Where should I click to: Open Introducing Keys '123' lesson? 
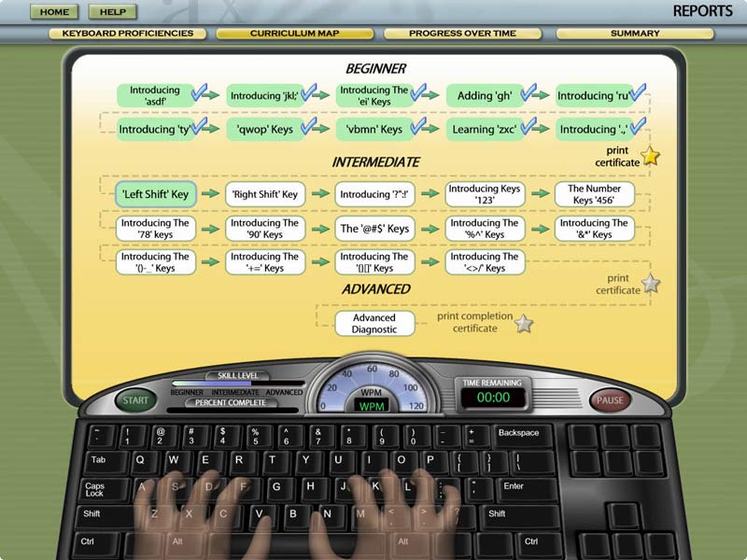tap(485, 194)
